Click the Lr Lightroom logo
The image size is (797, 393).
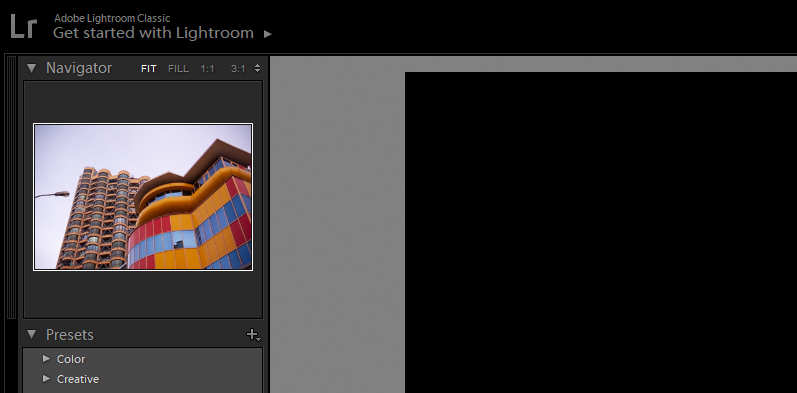[x=24, y=26]
